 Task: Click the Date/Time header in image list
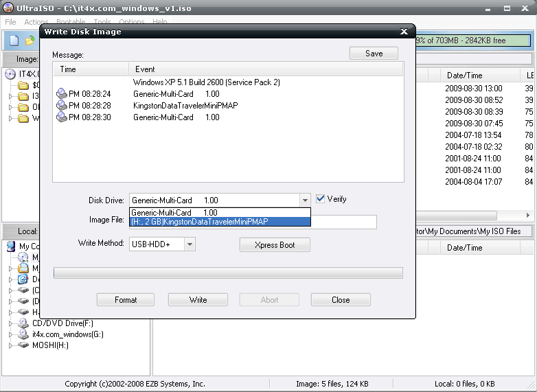coord(480,76)
